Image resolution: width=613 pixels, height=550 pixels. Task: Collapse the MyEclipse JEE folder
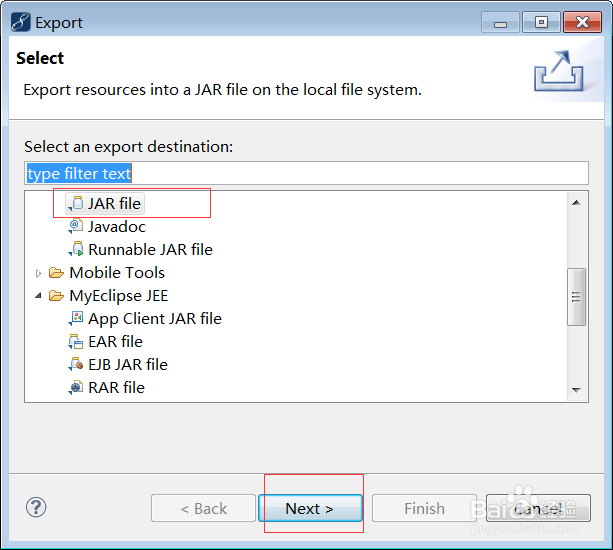tap(39, 296)
